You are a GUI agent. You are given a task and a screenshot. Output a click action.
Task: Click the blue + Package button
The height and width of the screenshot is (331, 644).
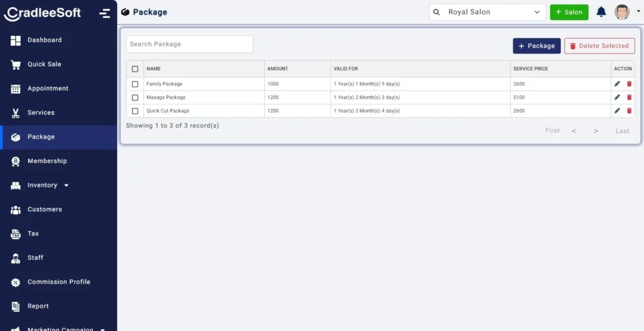coord(536,46)
